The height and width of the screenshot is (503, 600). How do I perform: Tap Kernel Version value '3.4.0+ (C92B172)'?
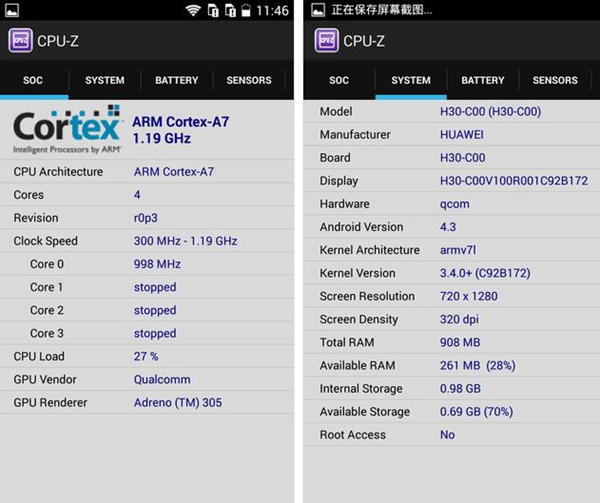485,273
